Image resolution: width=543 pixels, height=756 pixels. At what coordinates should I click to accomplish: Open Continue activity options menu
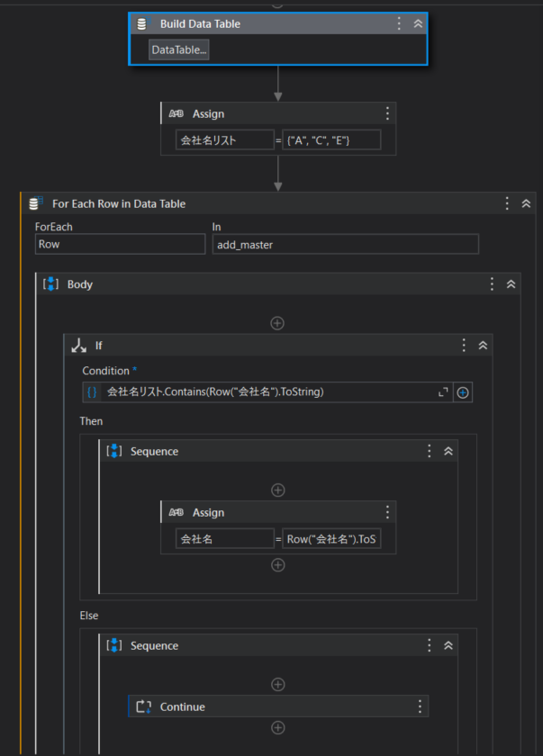pyautogui.click(x=420, y=706)
